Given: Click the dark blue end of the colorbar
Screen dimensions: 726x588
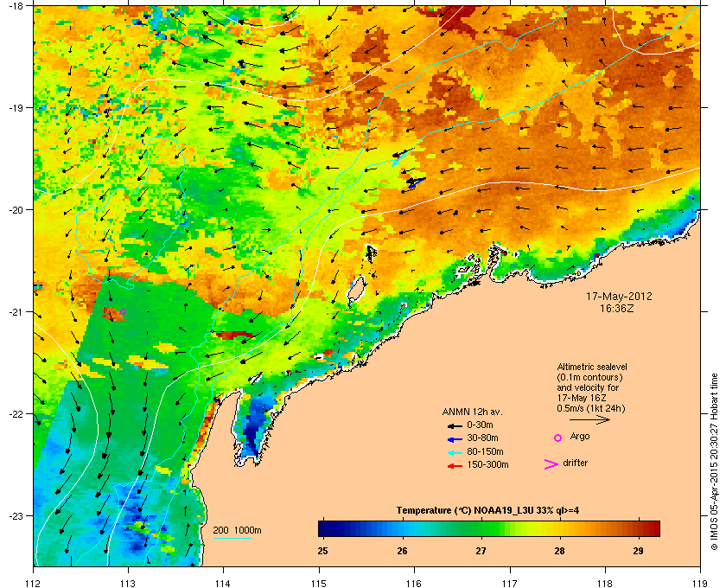Looking at the screenshot, I should click(x=324, y=528).
